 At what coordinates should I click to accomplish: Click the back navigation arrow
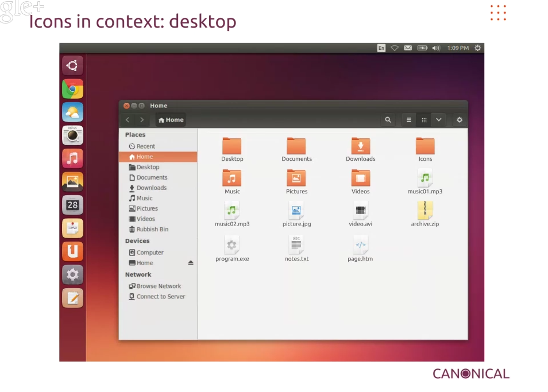pyautogui.click(x=128, y=120)
